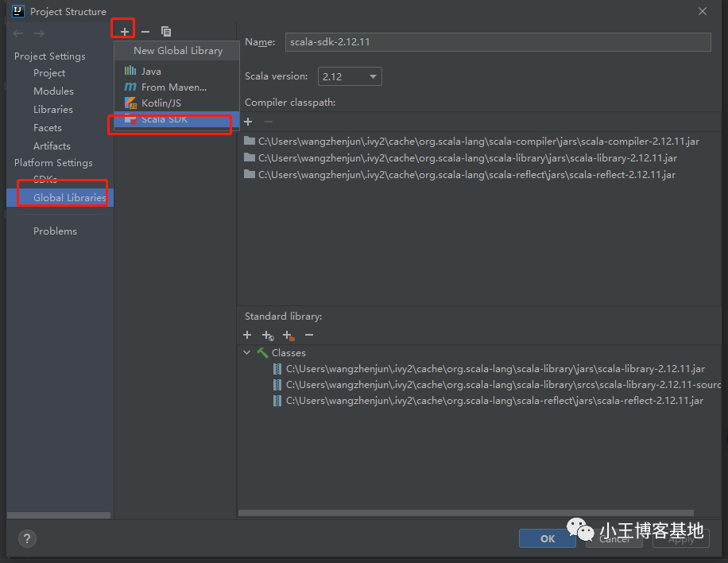Screen dimensions: 728x563
Task: Open help with the question mark button
Action: click(x=27, y=538)
